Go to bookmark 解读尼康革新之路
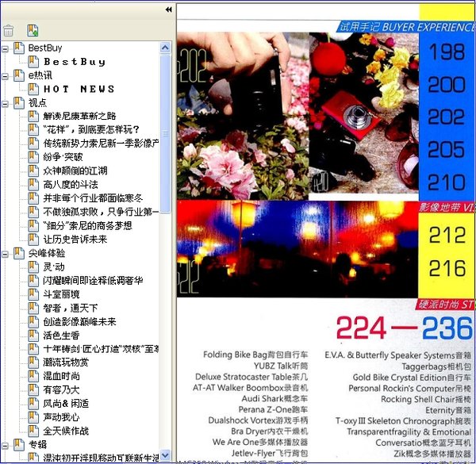The image size is (476, 464). coord(79,117)
